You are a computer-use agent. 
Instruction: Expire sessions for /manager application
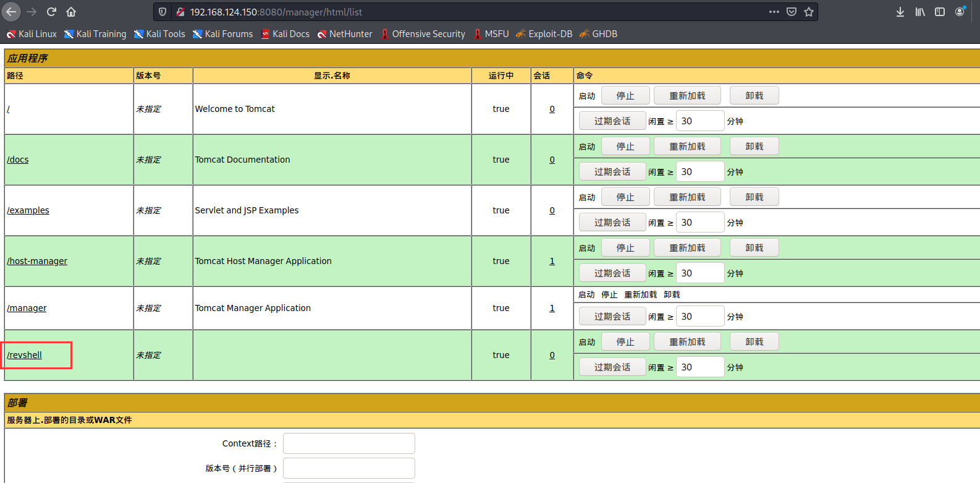click(x=612, y=317)
